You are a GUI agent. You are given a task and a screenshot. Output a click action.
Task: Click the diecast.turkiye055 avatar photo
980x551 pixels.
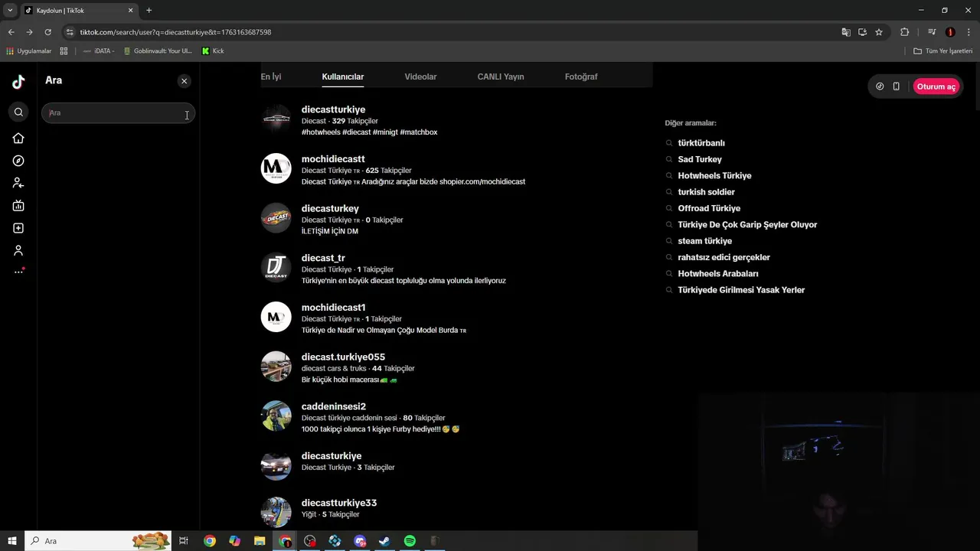coord(276,367)
